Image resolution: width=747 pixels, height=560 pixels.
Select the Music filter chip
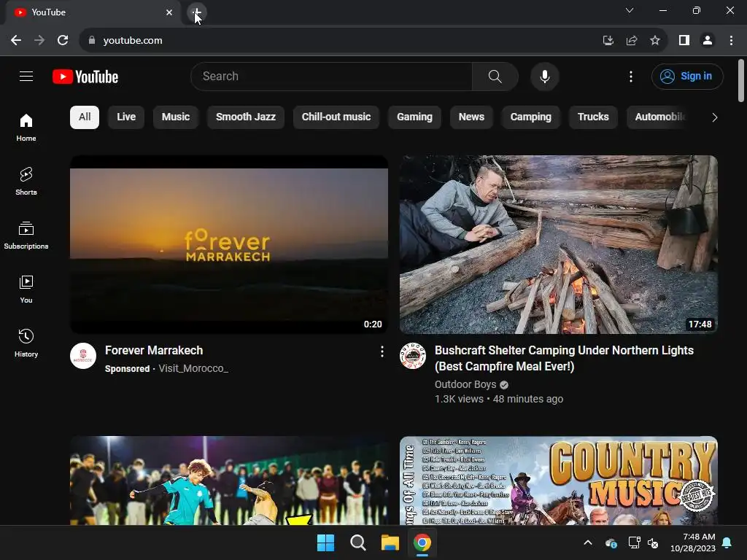(176, 117)
